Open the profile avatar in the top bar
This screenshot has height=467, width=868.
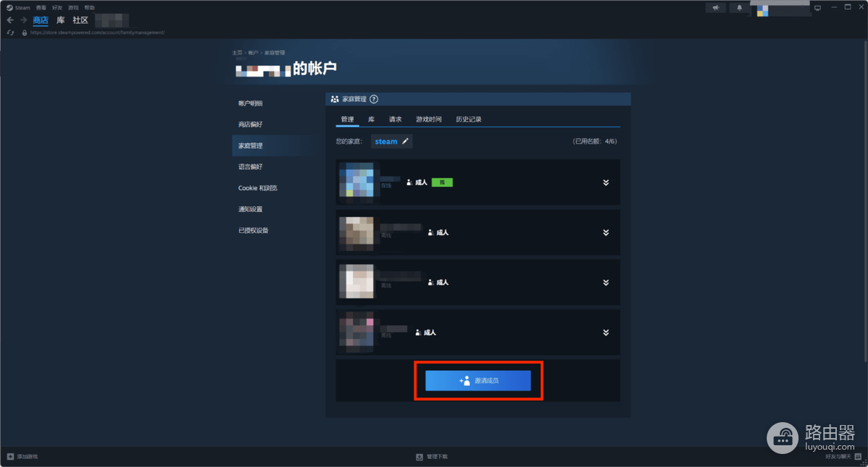coord(762,11)
